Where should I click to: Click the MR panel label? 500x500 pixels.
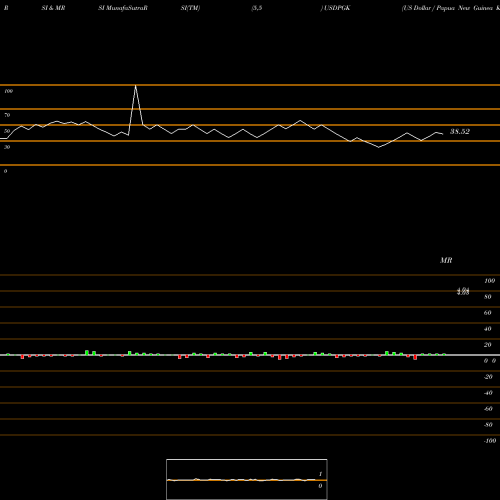pos(446,260)
